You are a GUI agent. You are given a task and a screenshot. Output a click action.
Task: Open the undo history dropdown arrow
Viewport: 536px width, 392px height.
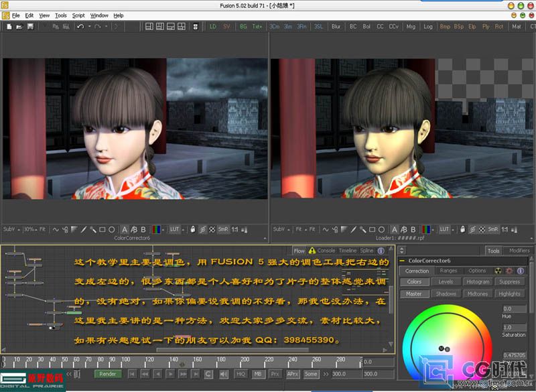coord(90,26)
